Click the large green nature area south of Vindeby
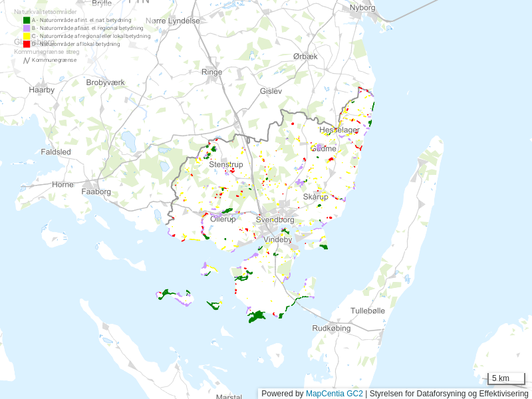This screenshot has width=532, height=399. pyautogui.click(x=257, y=317)
